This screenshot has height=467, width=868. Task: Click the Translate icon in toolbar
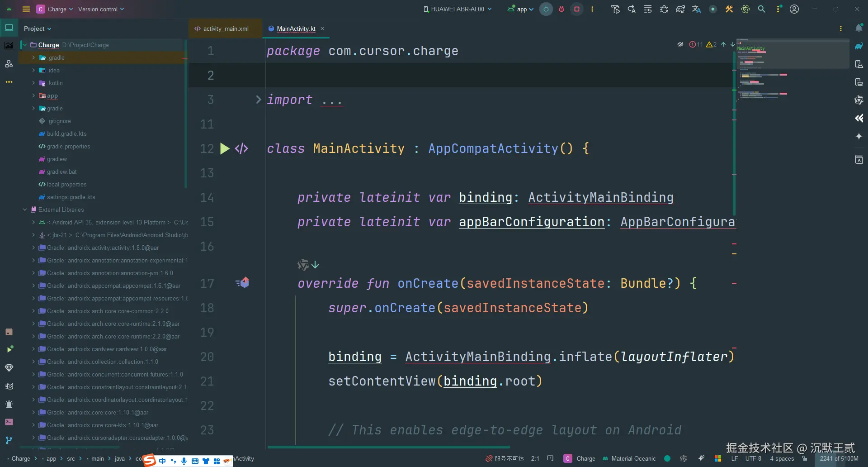coord(697,9)
